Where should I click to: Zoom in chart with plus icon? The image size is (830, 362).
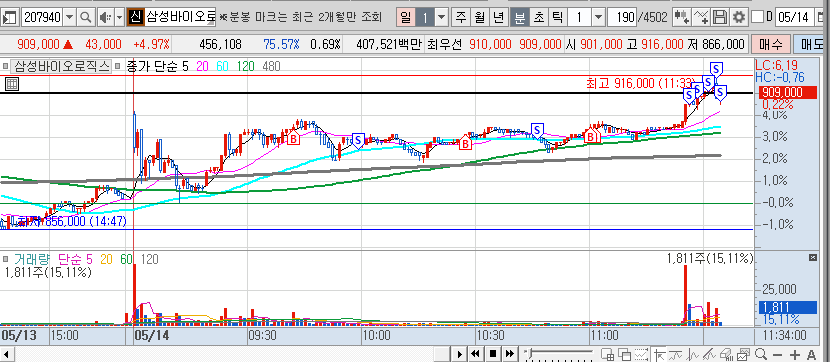tap(795, 354)
